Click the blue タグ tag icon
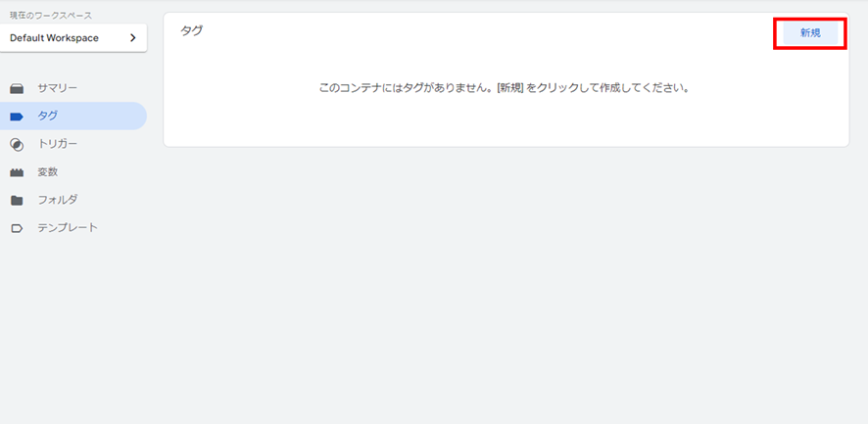 [18, 117]
